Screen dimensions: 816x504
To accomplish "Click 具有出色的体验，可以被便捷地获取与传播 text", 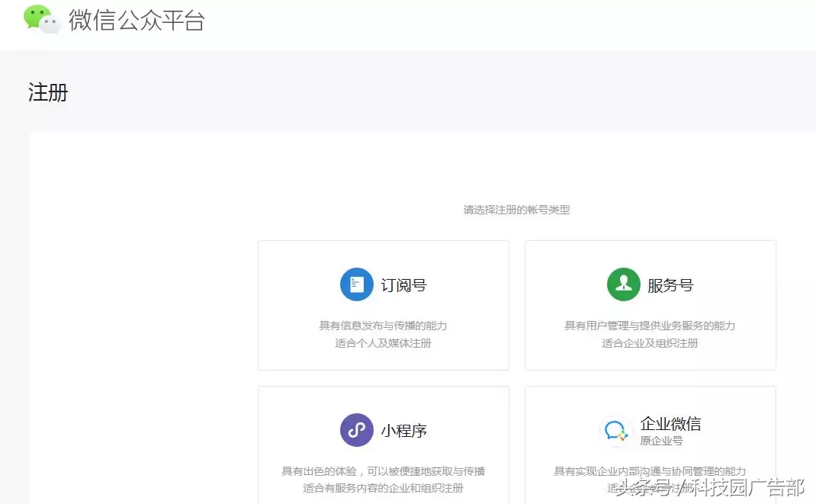I will tap(383, 471).
